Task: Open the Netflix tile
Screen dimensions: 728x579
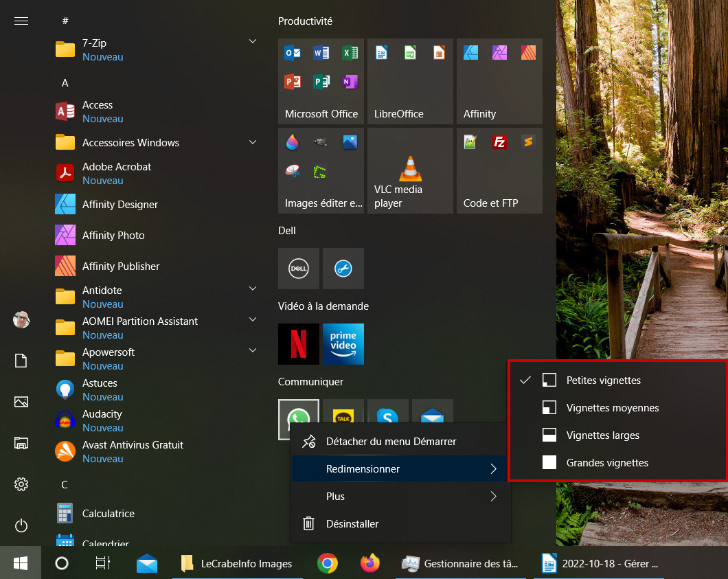Action: (299, 344)
